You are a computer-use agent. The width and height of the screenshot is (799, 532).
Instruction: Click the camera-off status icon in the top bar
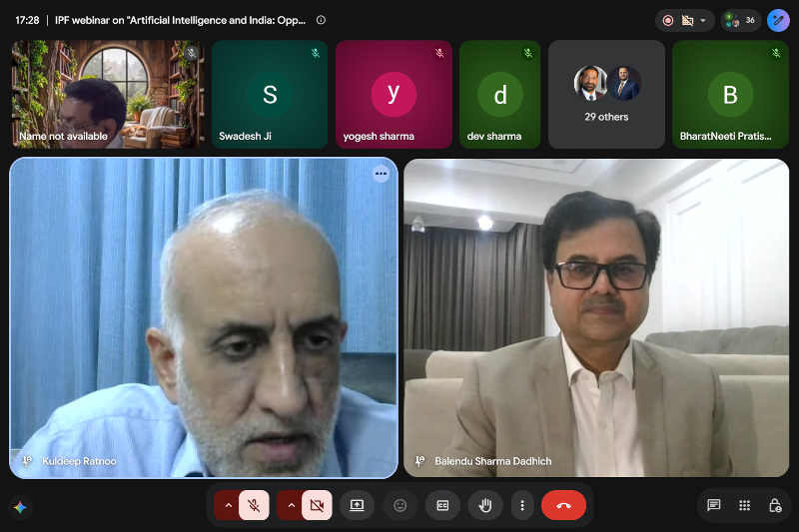[688, 20]
